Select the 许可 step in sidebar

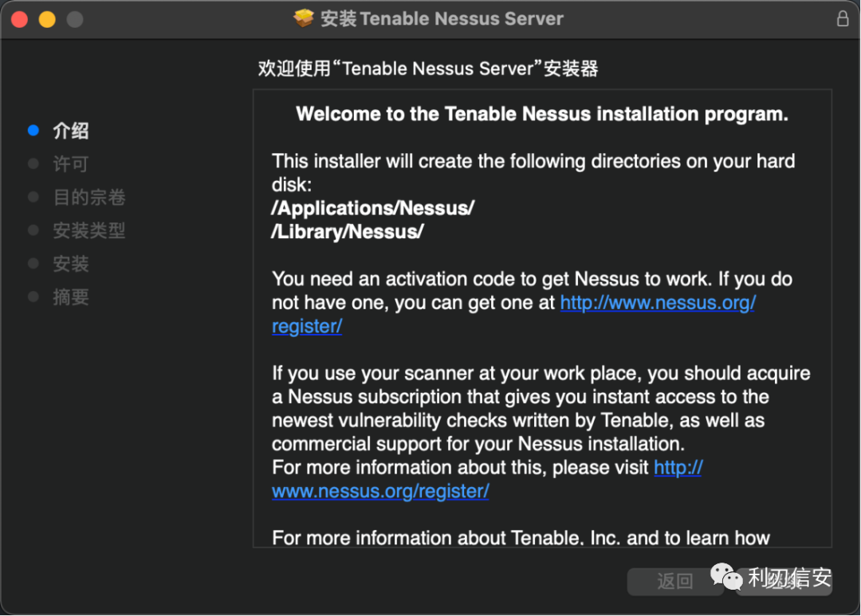click(x=71, y=163)
